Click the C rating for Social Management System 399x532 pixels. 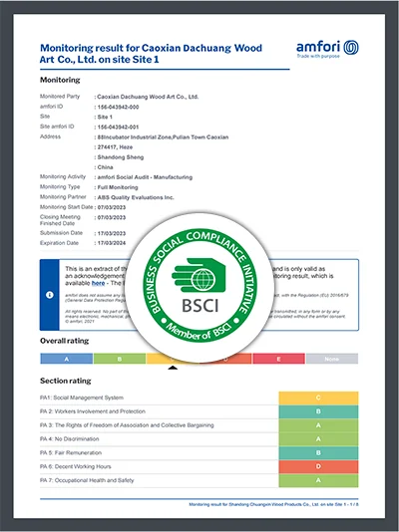(318, 398)
